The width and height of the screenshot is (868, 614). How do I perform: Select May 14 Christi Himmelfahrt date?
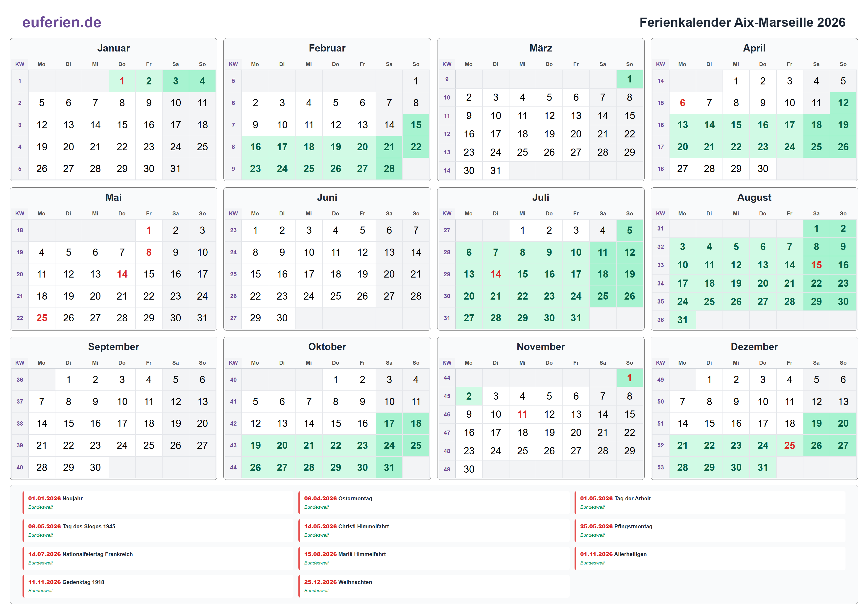[x=122, y=274]
